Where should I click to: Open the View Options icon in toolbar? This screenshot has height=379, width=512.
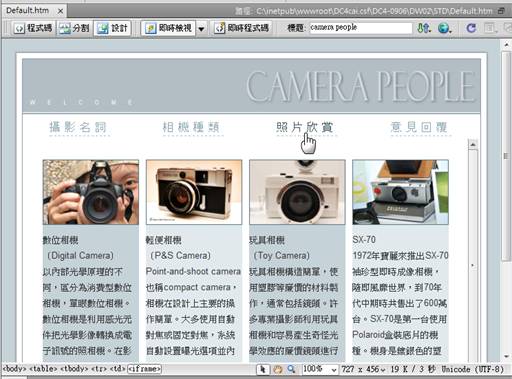490,28
